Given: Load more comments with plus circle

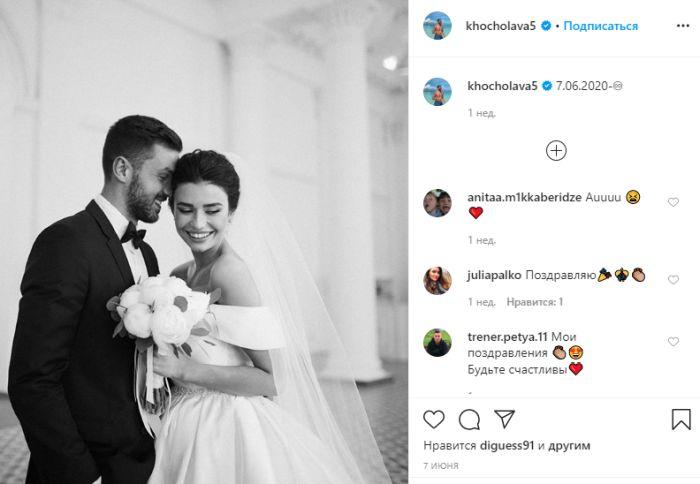Looking at the screenshot, I should (x=556, y=151).
